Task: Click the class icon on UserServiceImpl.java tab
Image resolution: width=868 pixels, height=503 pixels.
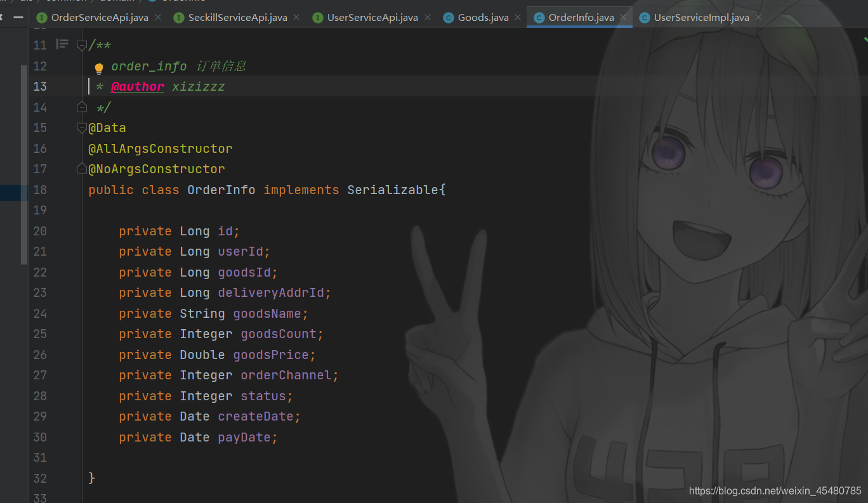Action: point(645,18)
